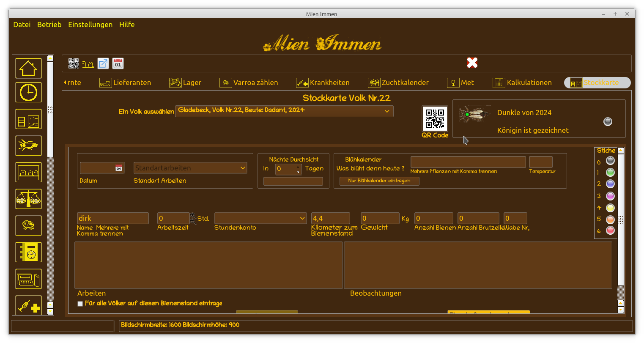Open the calendar toolbar icon
Screen dimensions: 644x343
click(118, 63)
